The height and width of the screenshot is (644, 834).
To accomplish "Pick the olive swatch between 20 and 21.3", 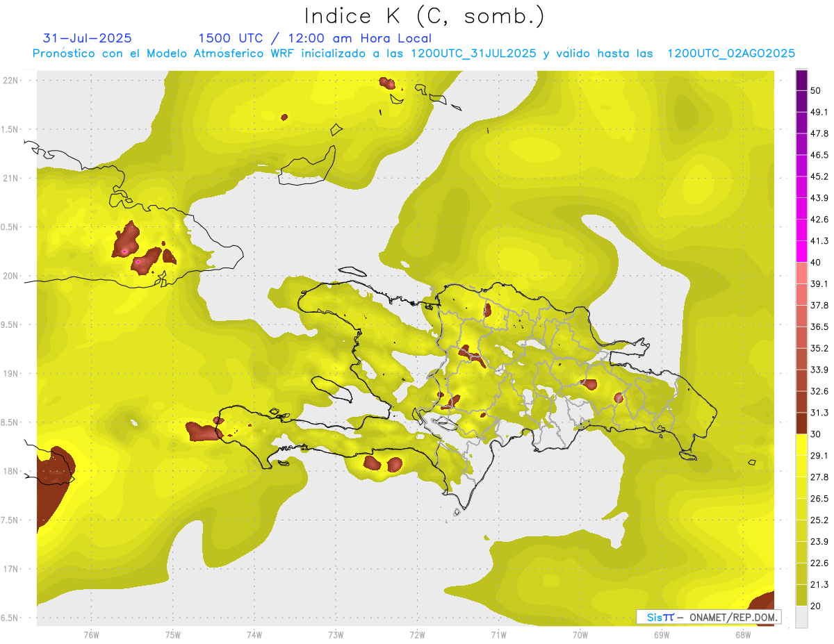I will [x=801, y=595].
